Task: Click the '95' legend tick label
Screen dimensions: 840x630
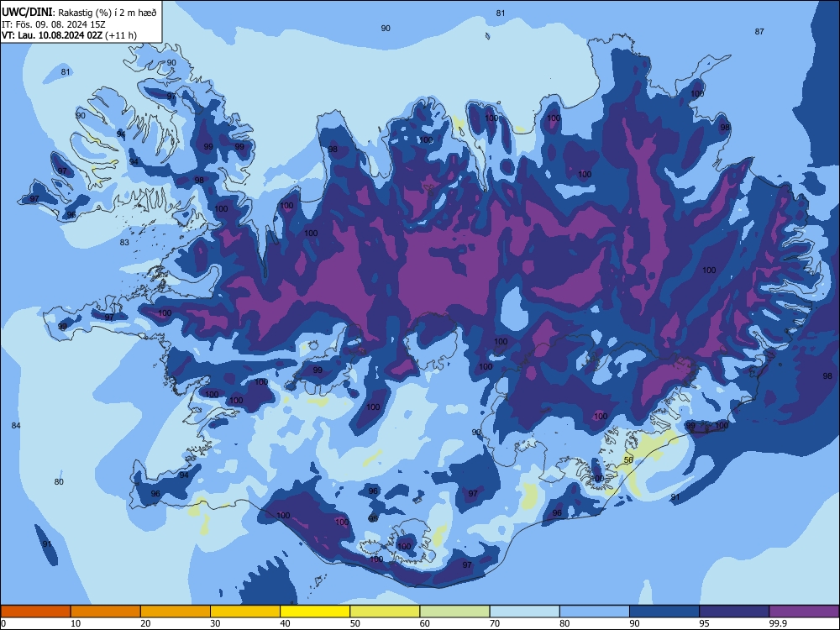Action: (704, 623)
